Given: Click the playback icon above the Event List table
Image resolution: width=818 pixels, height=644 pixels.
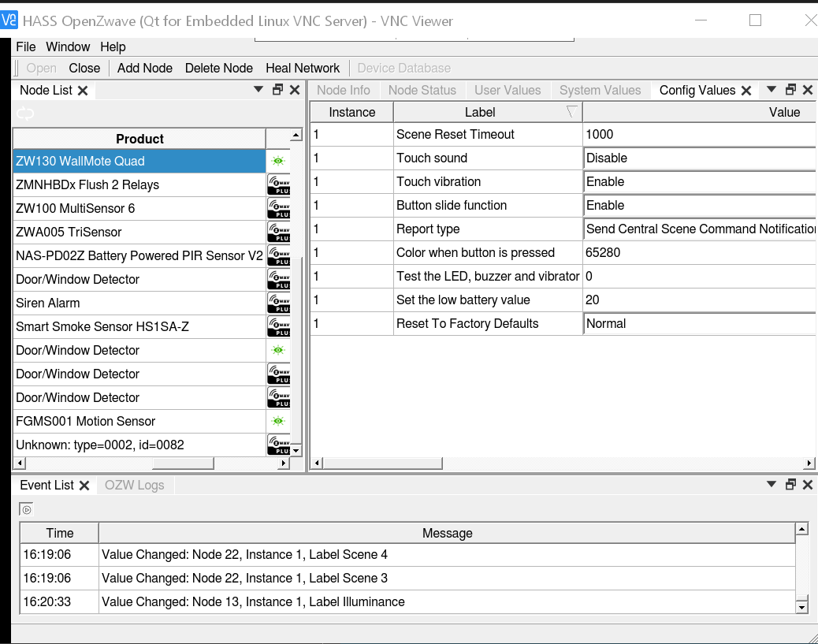Looking at the screenshot, I should (x=26, y=508).
